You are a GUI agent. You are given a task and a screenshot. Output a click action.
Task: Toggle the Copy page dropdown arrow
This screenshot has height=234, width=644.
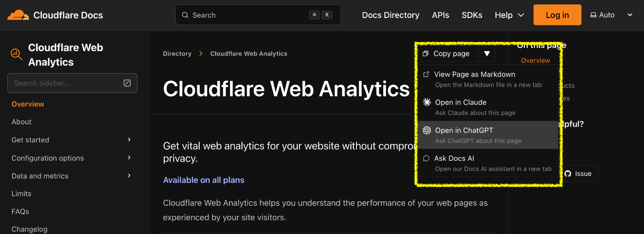click(487, 54)
